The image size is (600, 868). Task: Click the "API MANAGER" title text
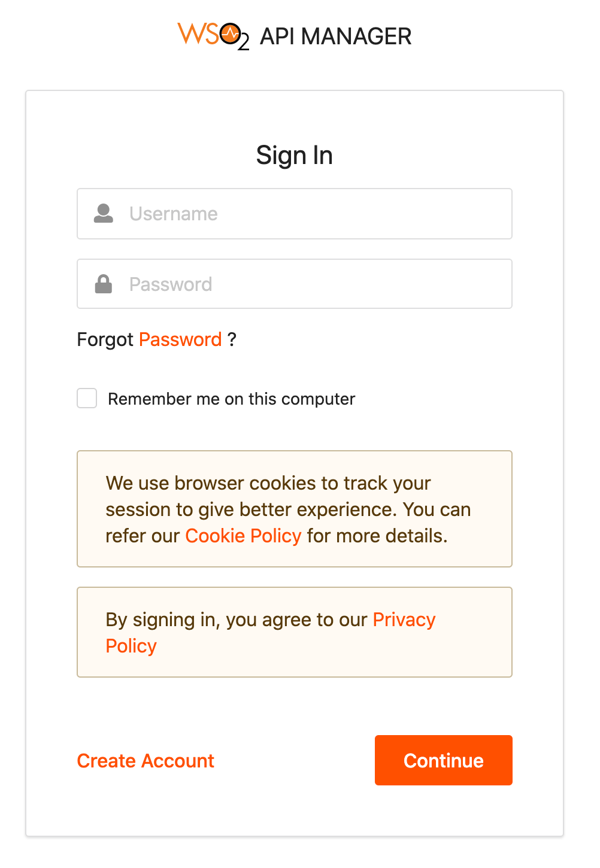pos(336,36)
